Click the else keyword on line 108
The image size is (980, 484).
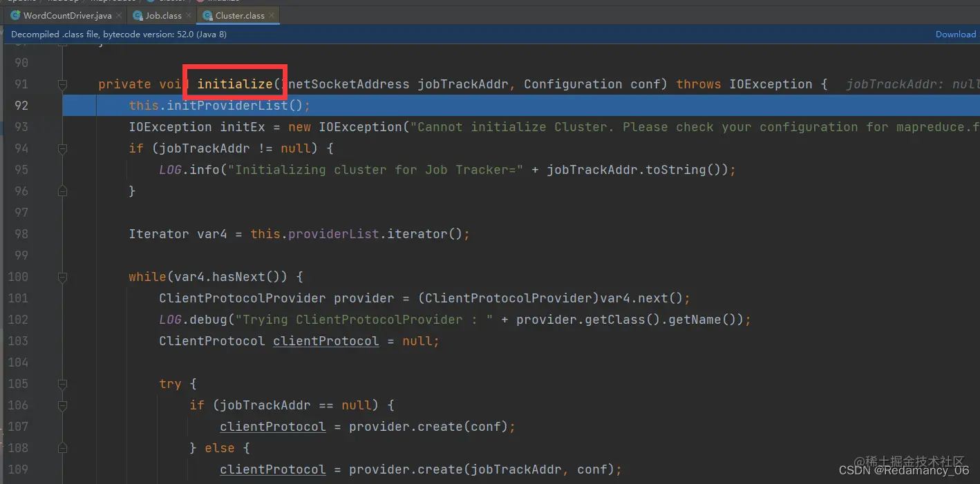click(220, 448)
